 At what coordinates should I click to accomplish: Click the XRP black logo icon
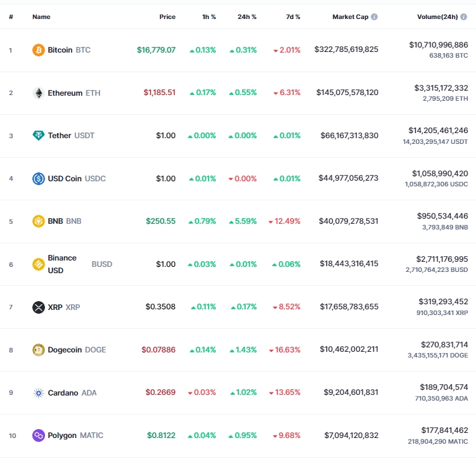(x=39, y=307)
